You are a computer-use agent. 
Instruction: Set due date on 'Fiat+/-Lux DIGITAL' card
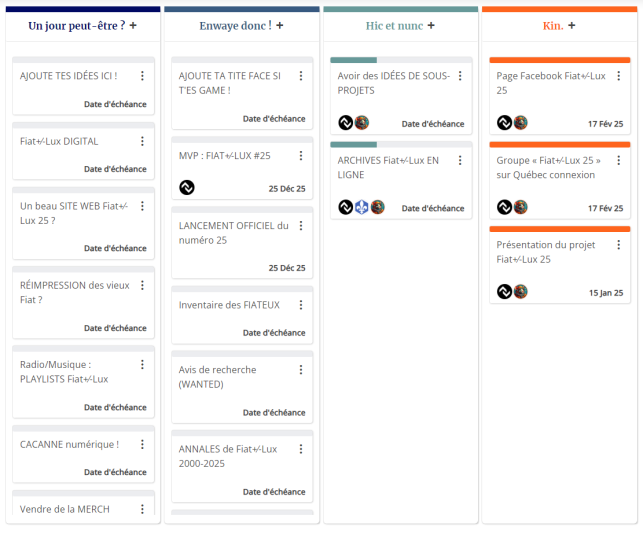coord(115,169)
